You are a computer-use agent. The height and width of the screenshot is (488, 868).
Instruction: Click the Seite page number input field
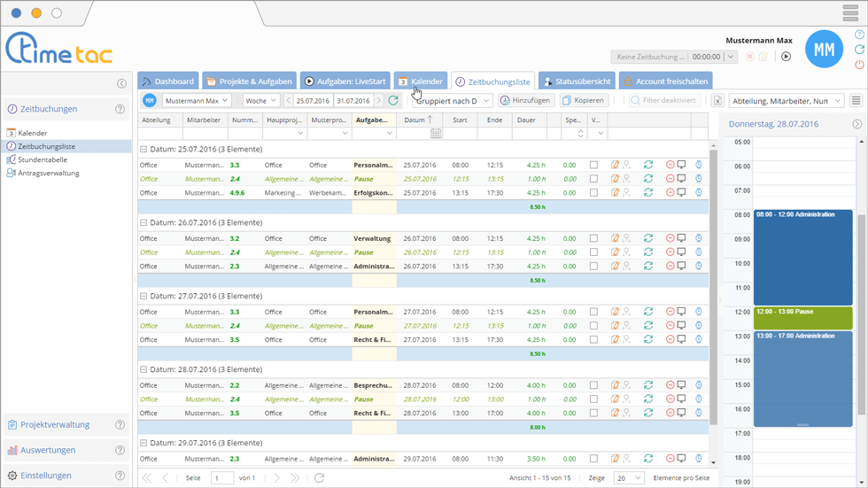click(x=221, y=478)
